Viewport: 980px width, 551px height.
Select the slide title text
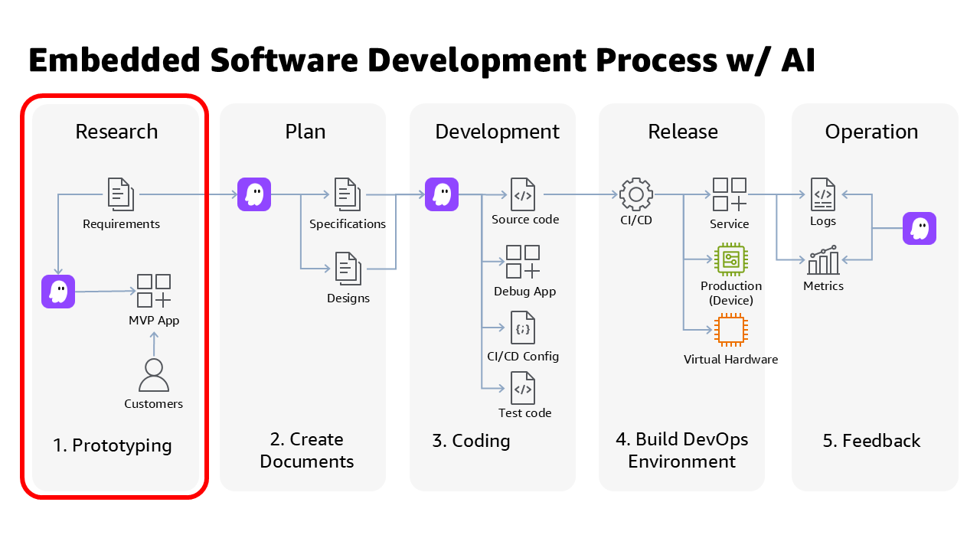[x=422, y=61]
